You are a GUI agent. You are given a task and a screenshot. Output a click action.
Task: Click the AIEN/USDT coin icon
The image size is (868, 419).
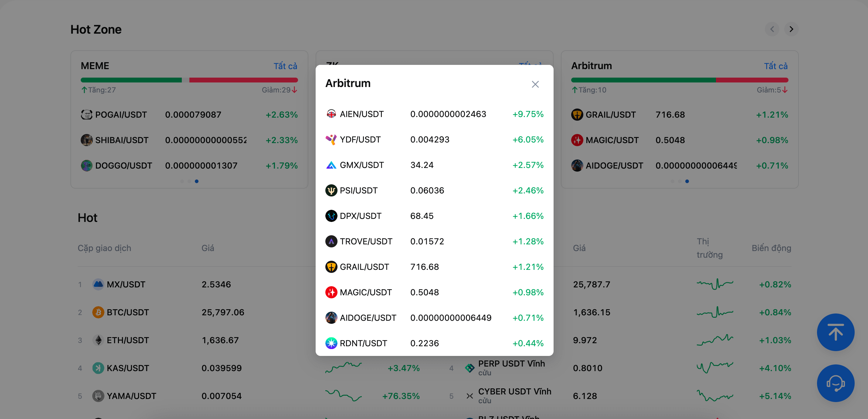(331, 114)
